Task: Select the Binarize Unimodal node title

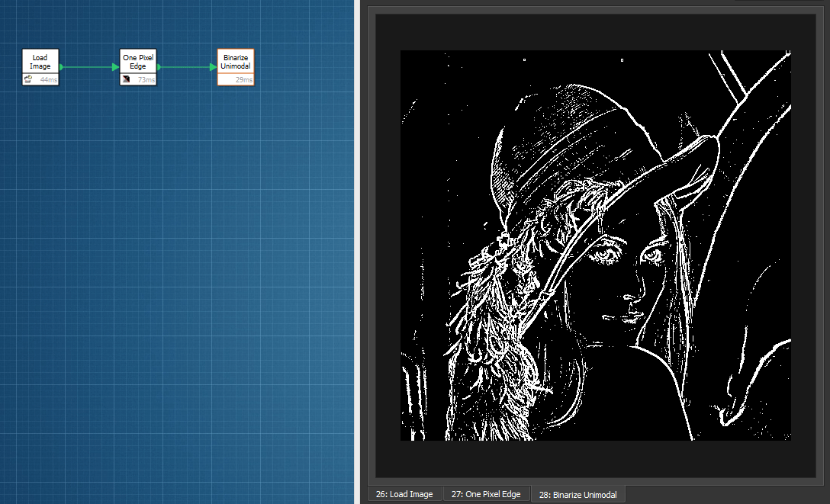Action: pos(236,62)
